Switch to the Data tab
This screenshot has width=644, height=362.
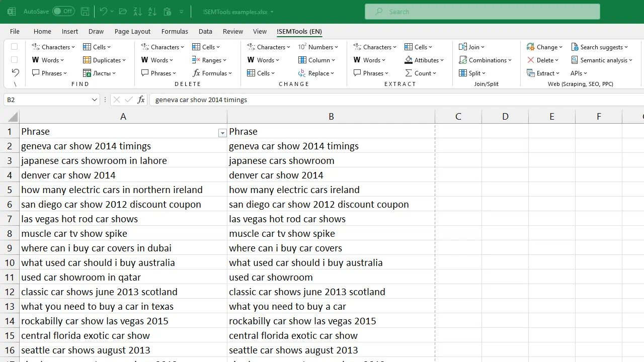(x=205, y=31)
